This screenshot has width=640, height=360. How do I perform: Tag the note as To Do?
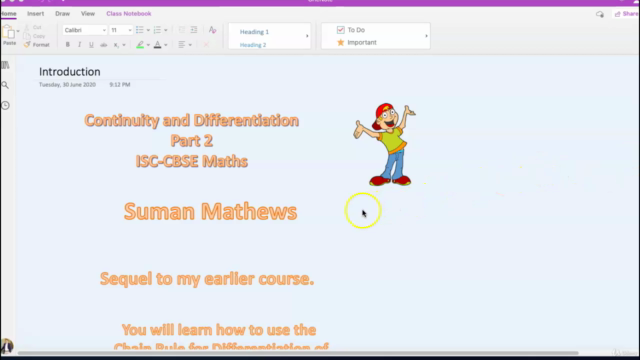[x=351, y=30]
